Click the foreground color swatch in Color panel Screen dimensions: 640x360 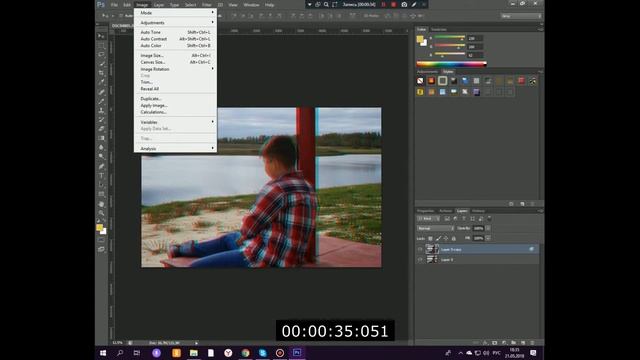tap(420, 39)
